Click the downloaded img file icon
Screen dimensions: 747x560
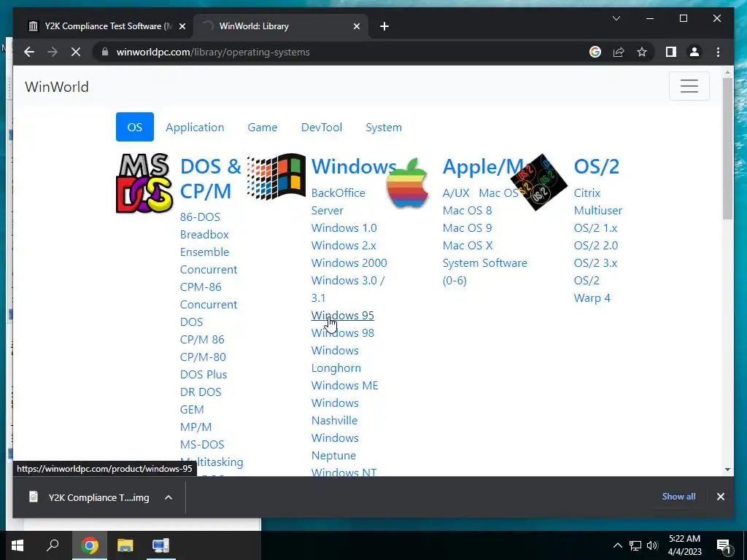tap(34, 497)
